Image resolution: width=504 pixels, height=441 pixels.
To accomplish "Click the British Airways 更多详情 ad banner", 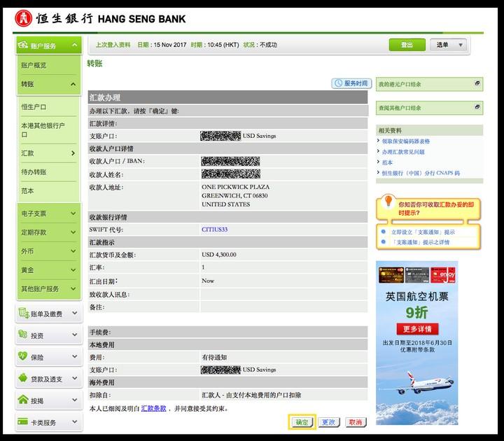I will (416, 328).
